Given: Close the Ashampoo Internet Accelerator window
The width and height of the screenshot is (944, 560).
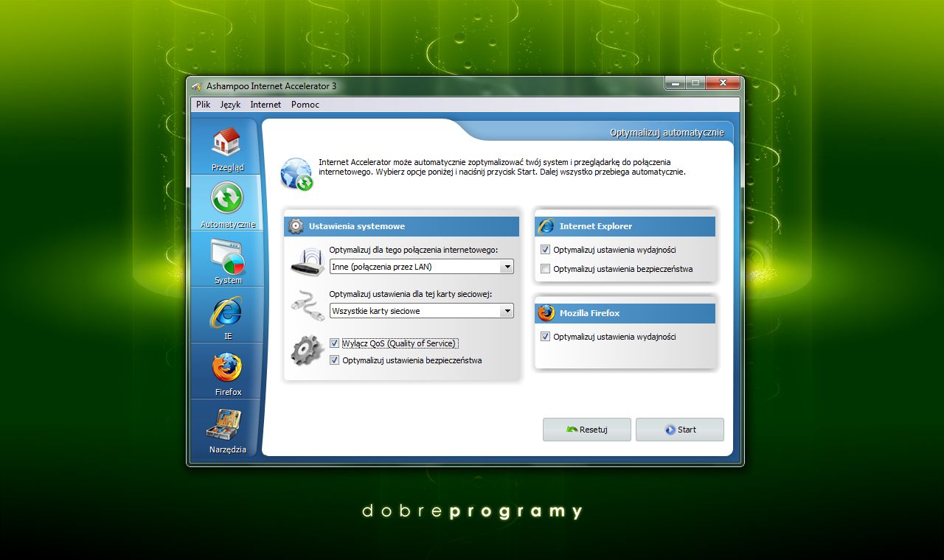Looking at the screenshot, I should [723, 83].
